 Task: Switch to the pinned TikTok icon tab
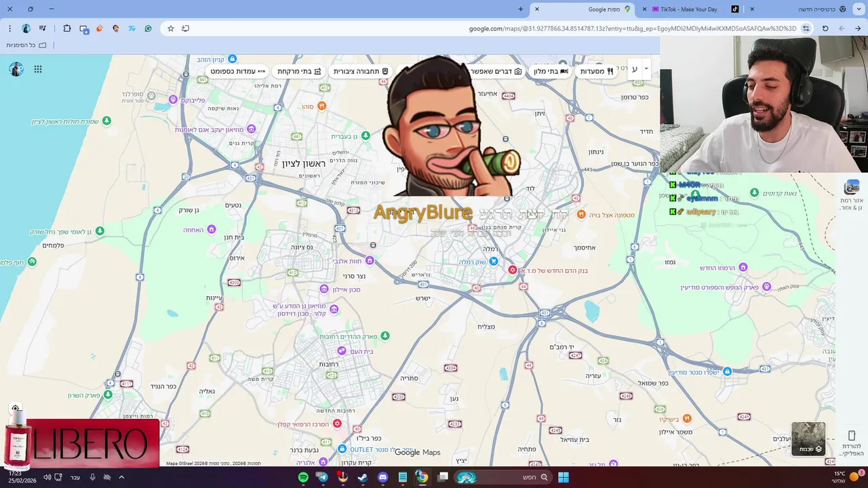pyautogui.click(x=734, y=9)
